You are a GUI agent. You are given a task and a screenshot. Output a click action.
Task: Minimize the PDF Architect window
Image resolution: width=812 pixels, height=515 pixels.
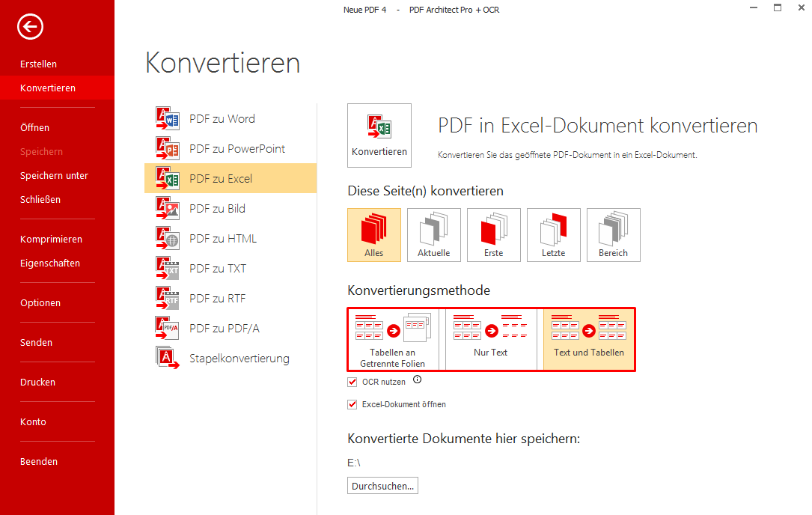754,7
